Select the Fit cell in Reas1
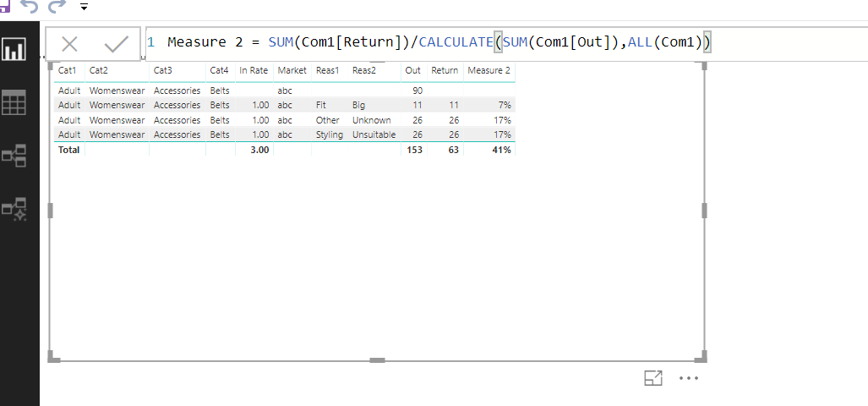Image resolution: width=868 pixels, height=406 pixels. 321,105
